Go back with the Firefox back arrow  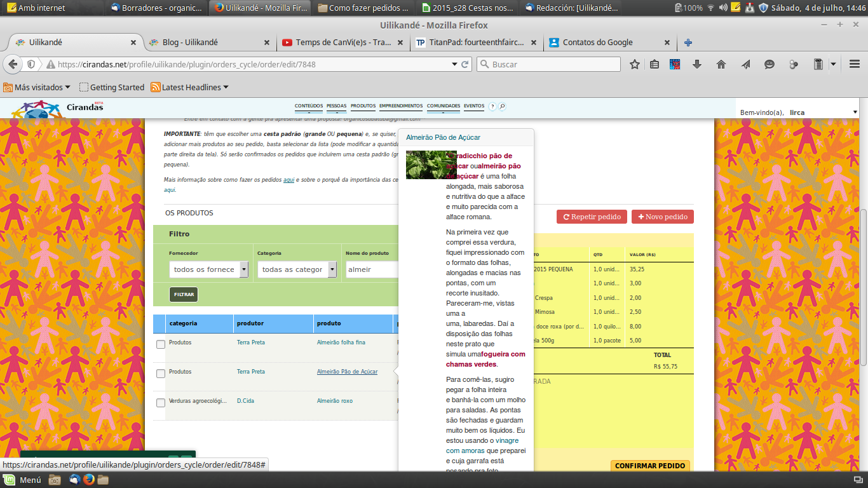[13, 64]
